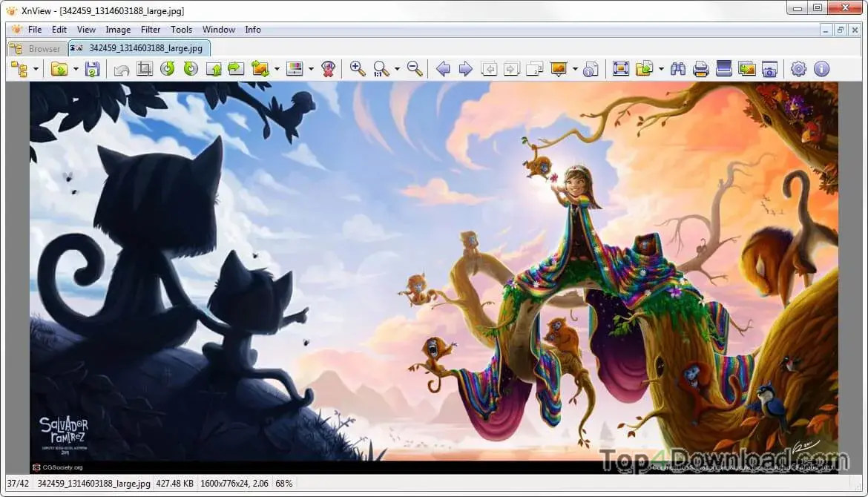Zoom out of the image
Screen dimensions: 868x497
click(x=415, y=68)
